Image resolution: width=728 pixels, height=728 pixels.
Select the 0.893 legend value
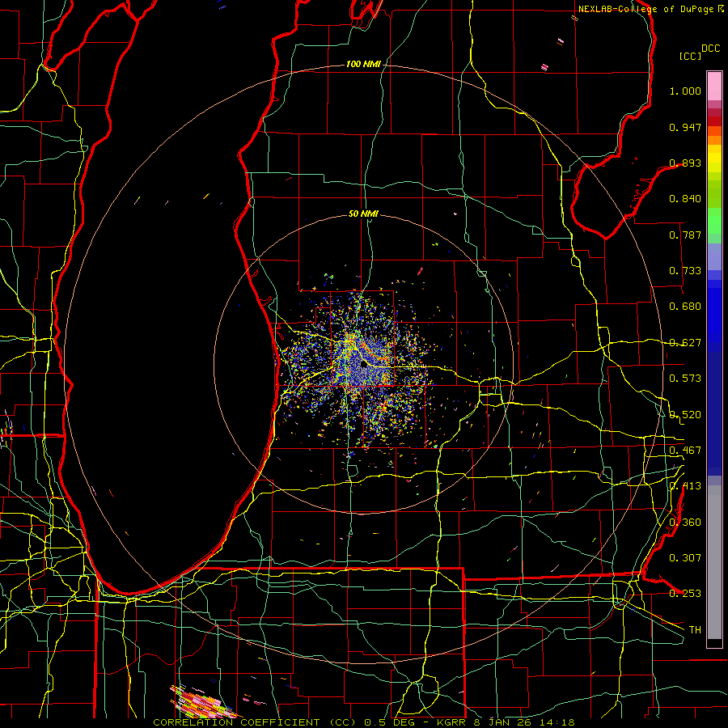coord(685,163)
